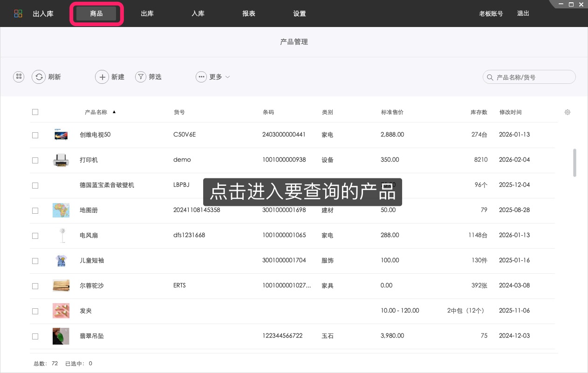Viewport: 588px width, 373px height.
Task: Open the column settings gear icon
Action: (x=567, y=112)
